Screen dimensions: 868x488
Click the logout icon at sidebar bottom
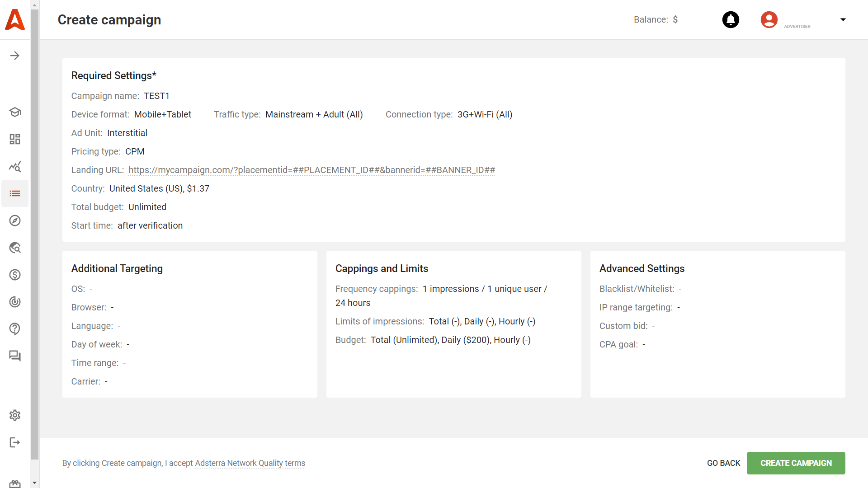(15, 442)
